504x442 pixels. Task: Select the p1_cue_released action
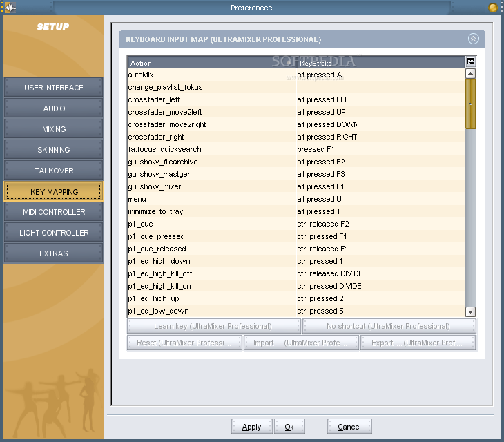tap(296, 249)
